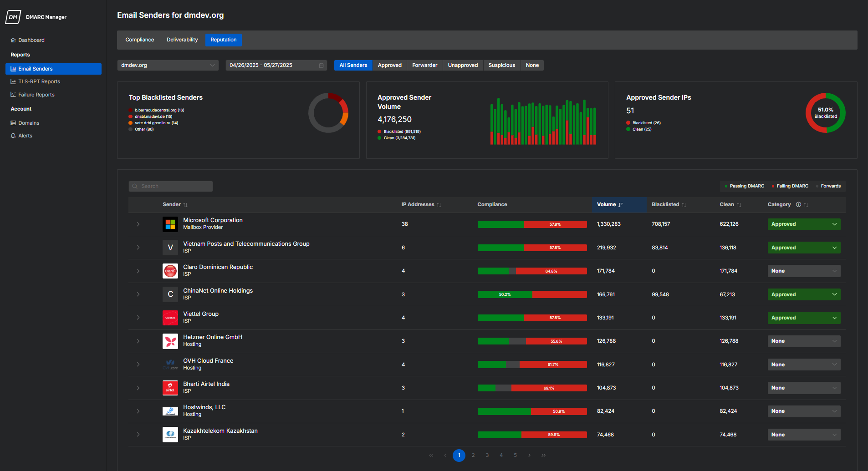Viewport: 868px width, 471px height.
Task: Click the next page arrow in pagination
Action: 529,456
